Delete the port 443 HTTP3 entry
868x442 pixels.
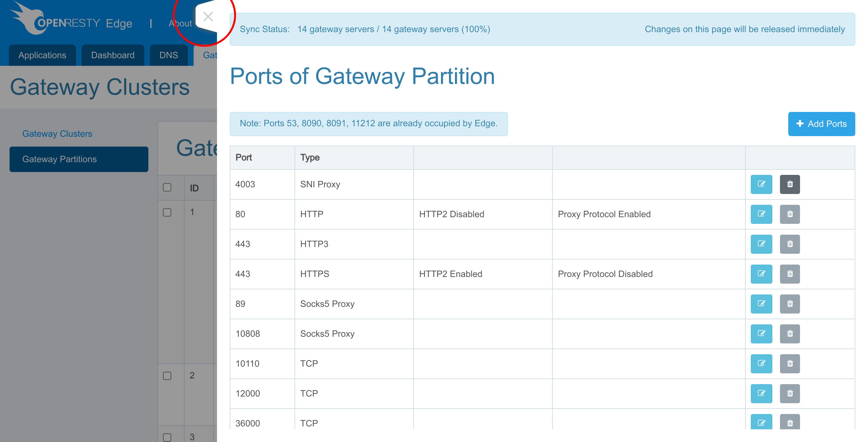[790, 244]
